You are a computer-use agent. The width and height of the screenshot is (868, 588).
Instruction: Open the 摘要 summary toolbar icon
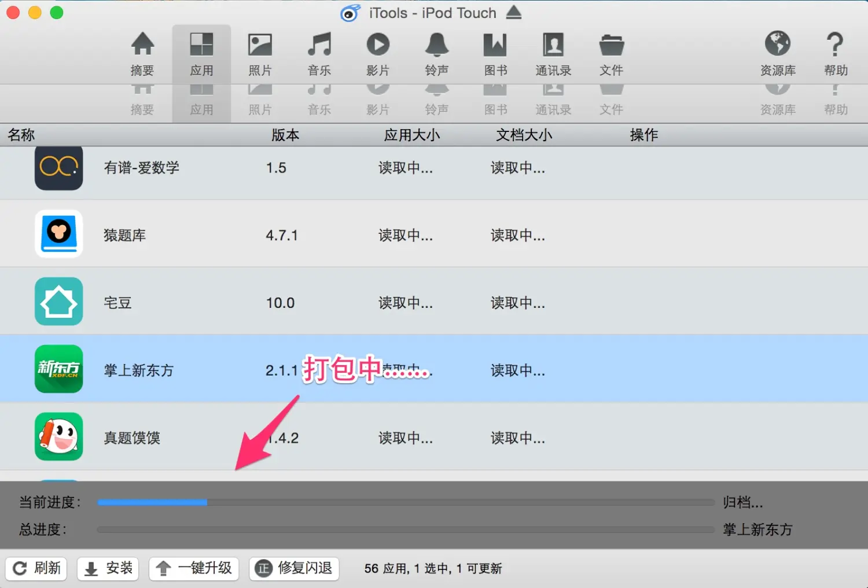142,54
